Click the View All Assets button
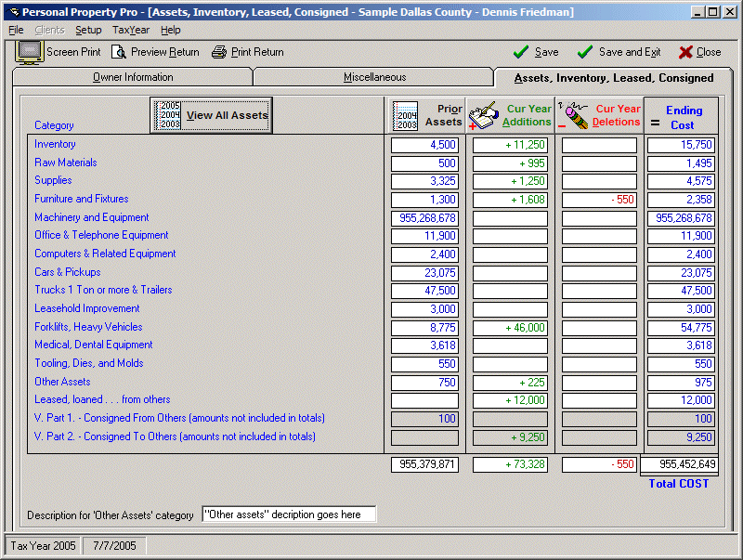Image resolution: width=743 pixels, height=560 pixels. (211, 115)
